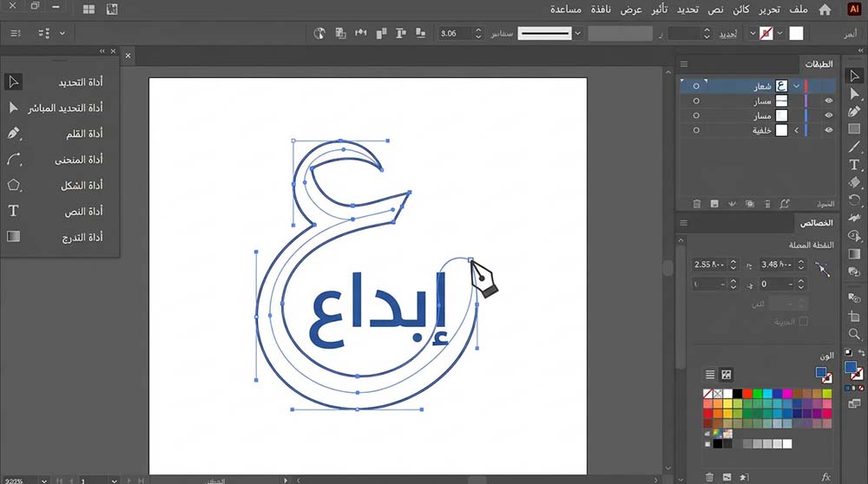
Task: Open the مساعدة menu
Action: coord(566,10)
